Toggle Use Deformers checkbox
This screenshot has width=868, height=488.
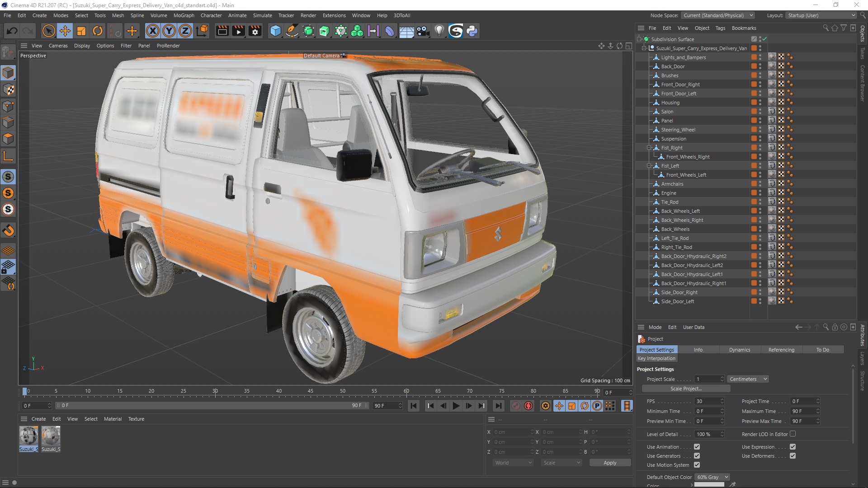coord(793,456)
